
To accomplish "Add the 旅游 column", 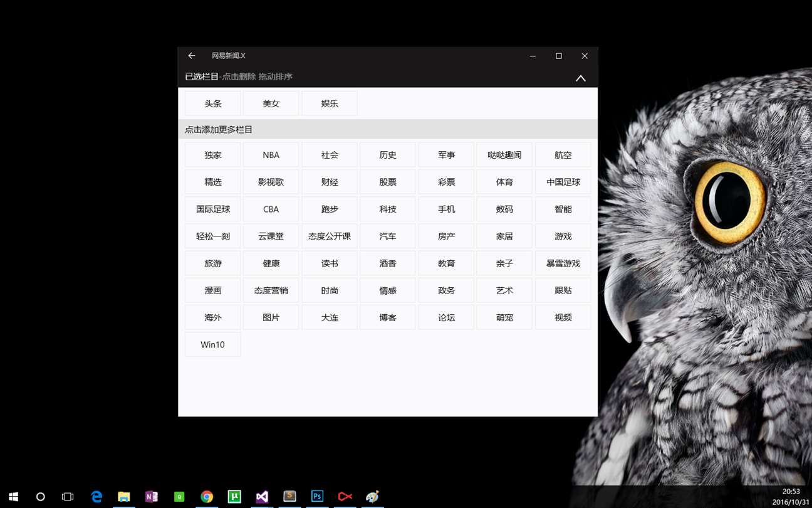I will point(213,263).
